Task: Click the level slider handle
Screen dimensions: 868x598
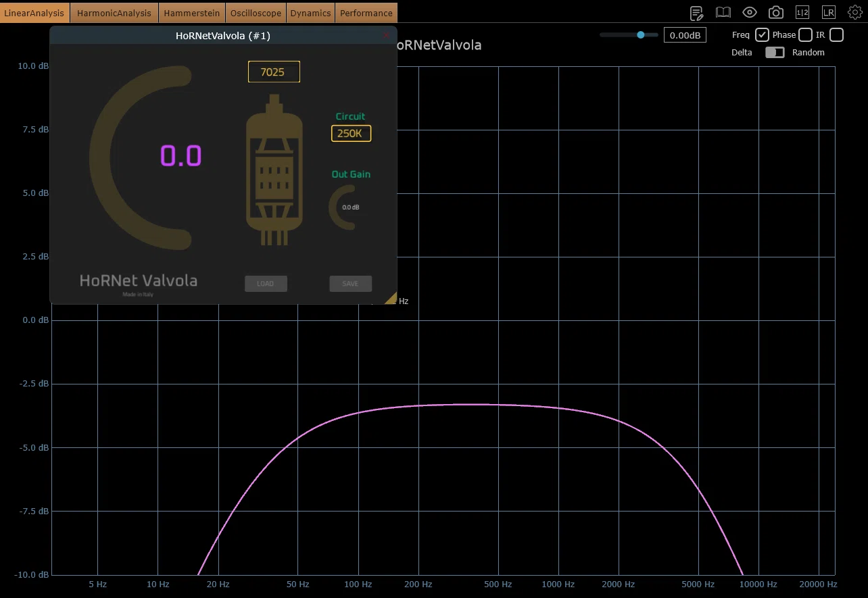Action: pos(641,35)
